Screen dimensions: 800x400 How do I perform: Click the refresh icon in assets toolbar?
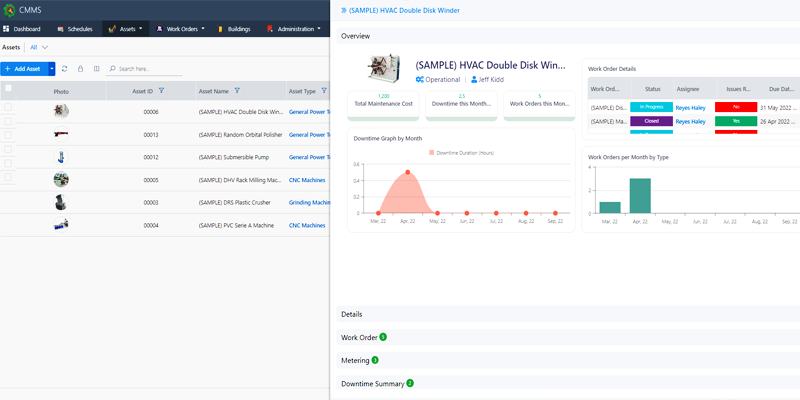point(65,69)
